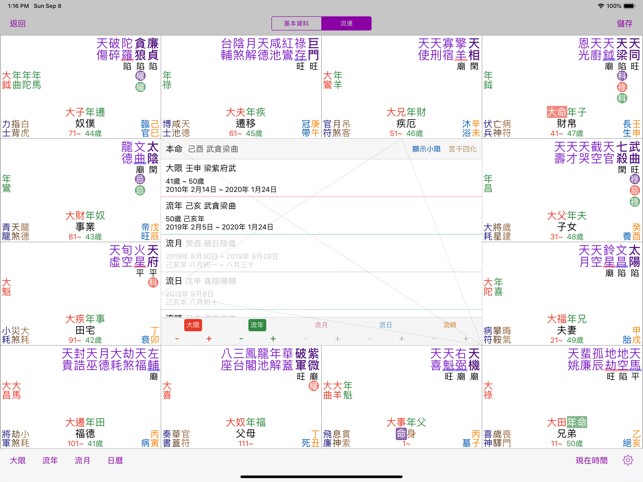
Task: Enable the blue 流日 overlay
Action: pos(385,325)
